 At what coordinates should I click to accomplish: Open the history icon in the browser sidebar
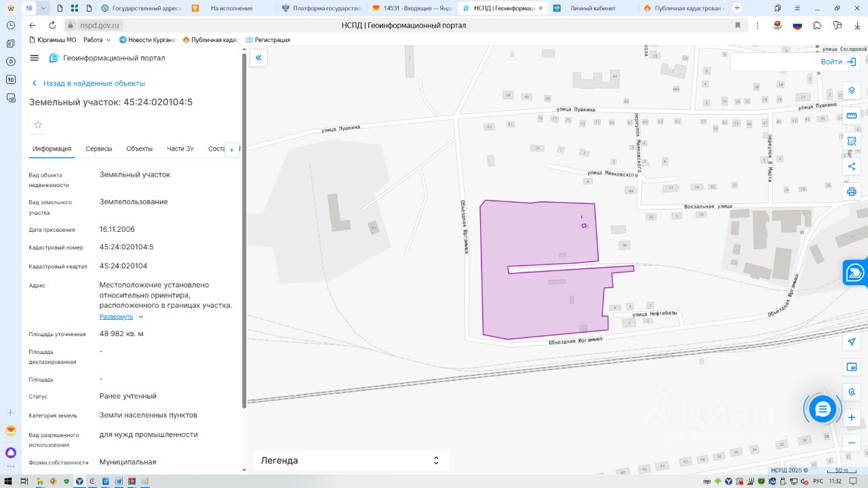[x=11, y=25]
